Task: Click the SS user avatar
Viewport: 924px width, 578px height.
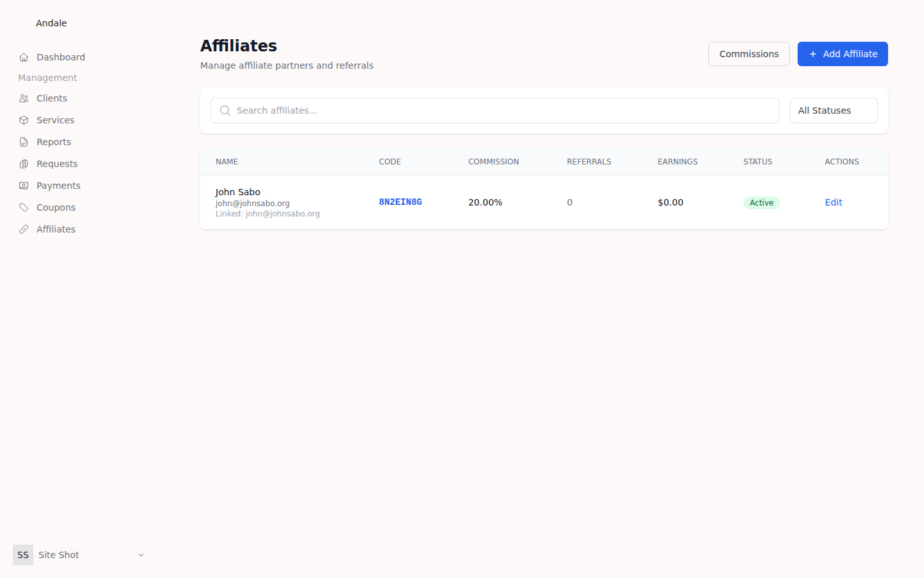Action: pyautogui.click(x=23, y=555)
